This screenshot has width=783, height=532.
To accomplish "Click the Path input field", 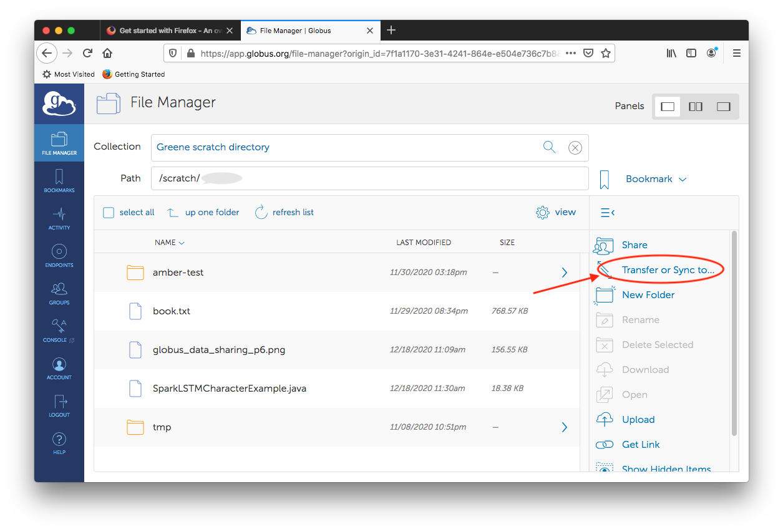I will (369, 178).
